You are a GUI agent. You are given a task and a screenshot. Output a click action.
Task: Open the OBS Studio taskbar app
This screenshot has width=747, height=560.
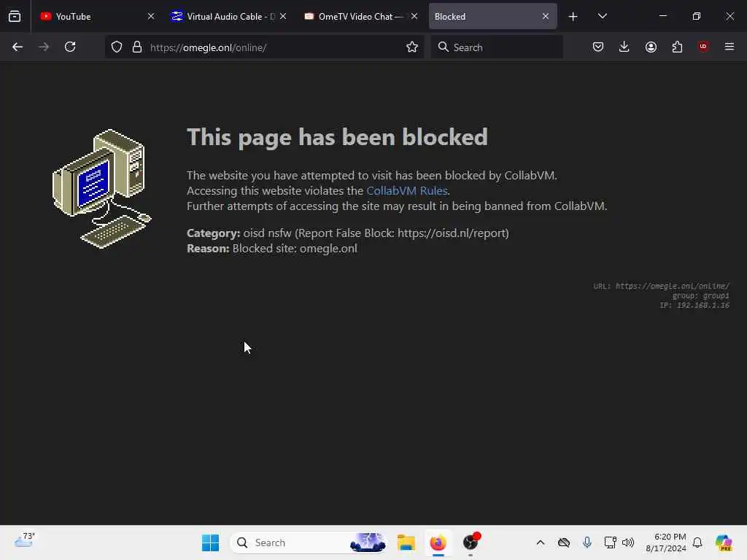pyautogui.click(x=471, y=542)
